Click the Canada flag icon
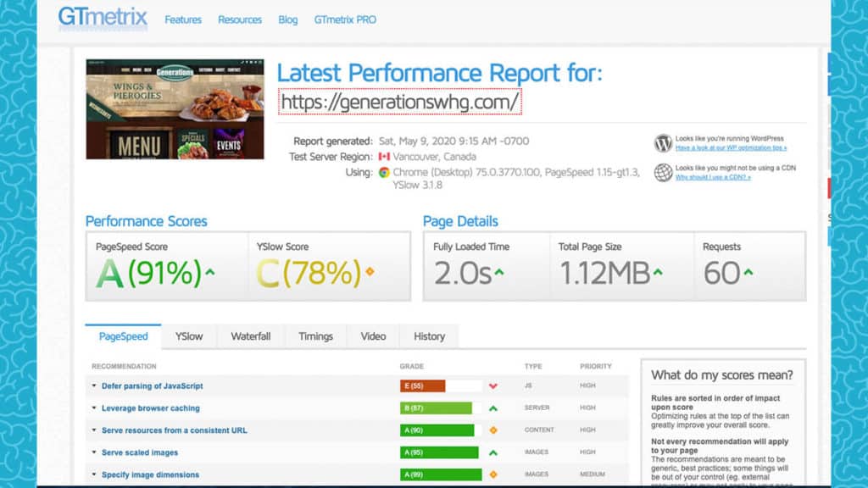Image resolution: width=868 pixels, height=488 pixels. click(x=384, y=157)
